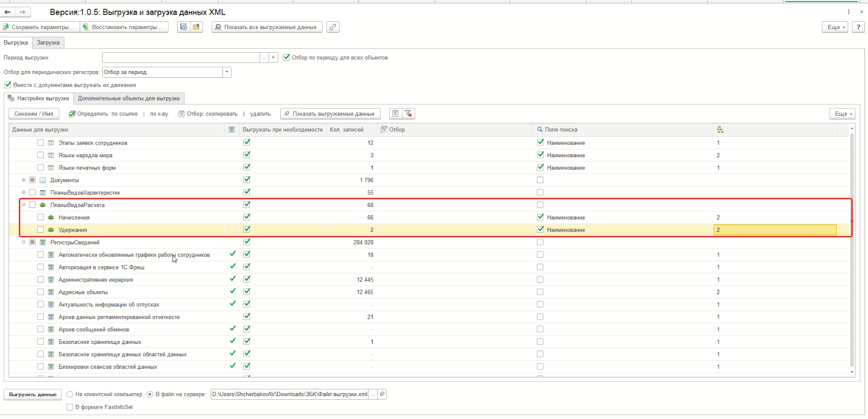Collapse the РегистрыСведений tree node
Screen dimensions: 868x419
click(x=24, y=242)
